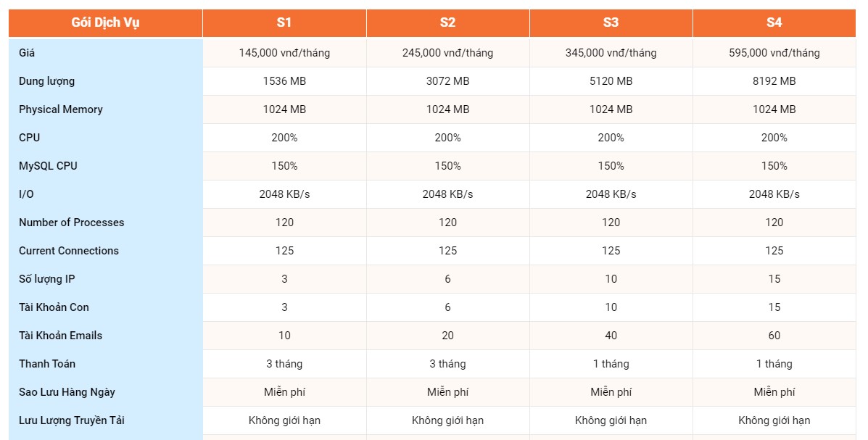Click the 40 email accounts value

point(611,336)
